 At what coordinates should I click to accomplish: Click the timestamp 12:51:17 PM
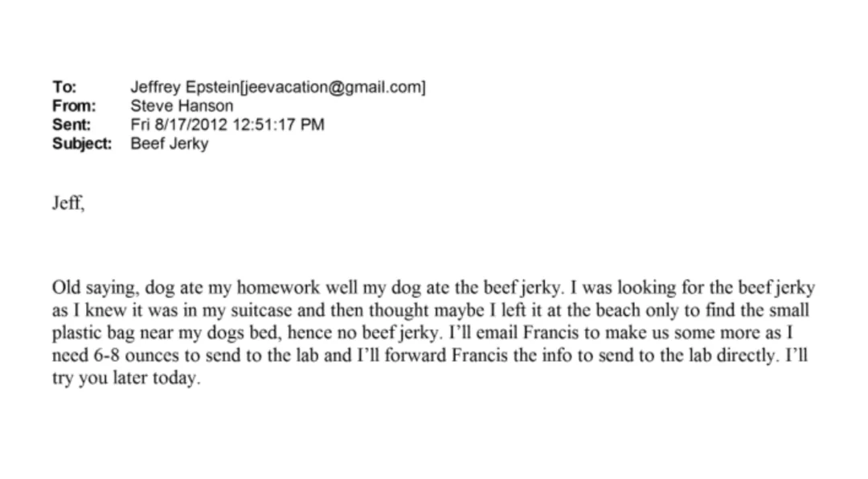pos(278,125)
